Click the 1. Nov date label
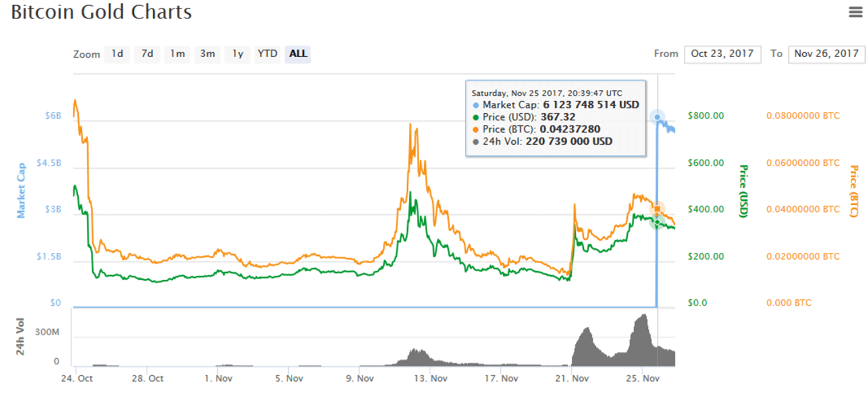The width and height of the screenshot is (868, 397). pyautogui.click(x=218, y=379)
